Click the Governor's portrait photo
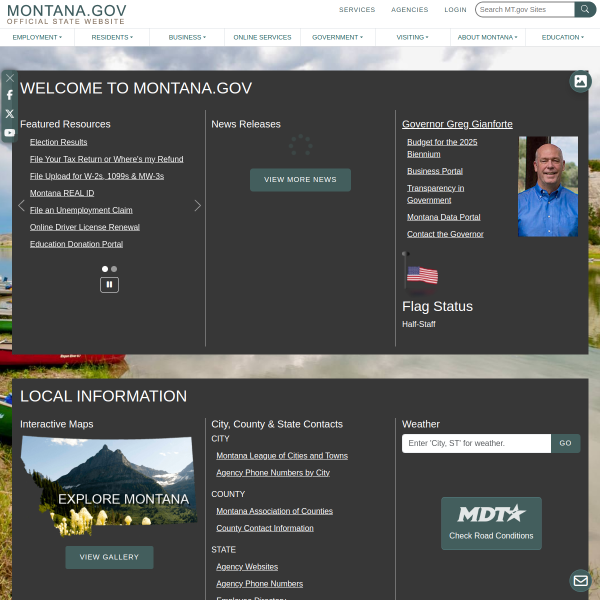Screen dimensions: 600x600 [548, 186]
